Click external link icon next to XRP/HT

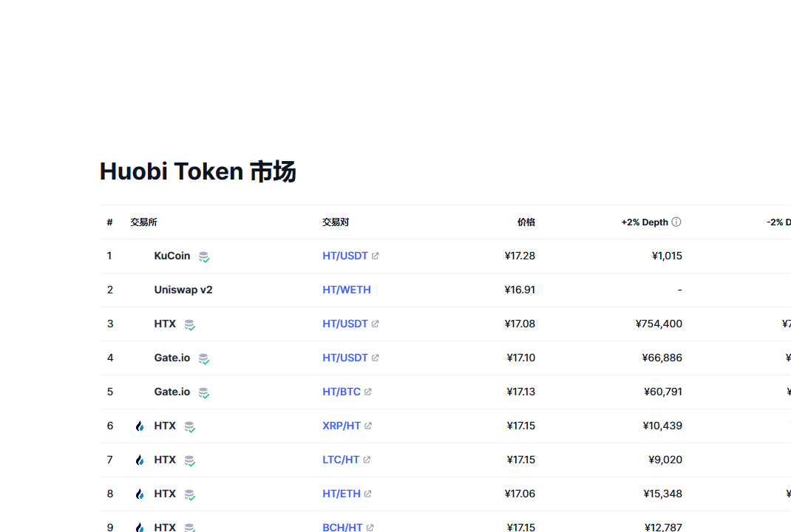click(x=368, y=426)
